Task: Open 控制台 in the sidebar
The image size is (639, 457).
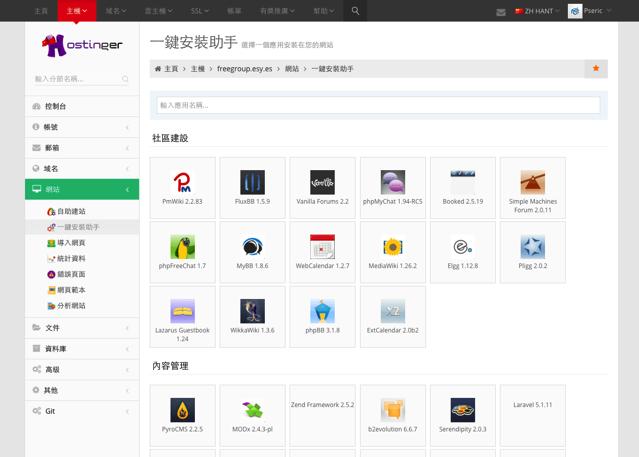Action: pyautogui.click(x=82, y=106)
